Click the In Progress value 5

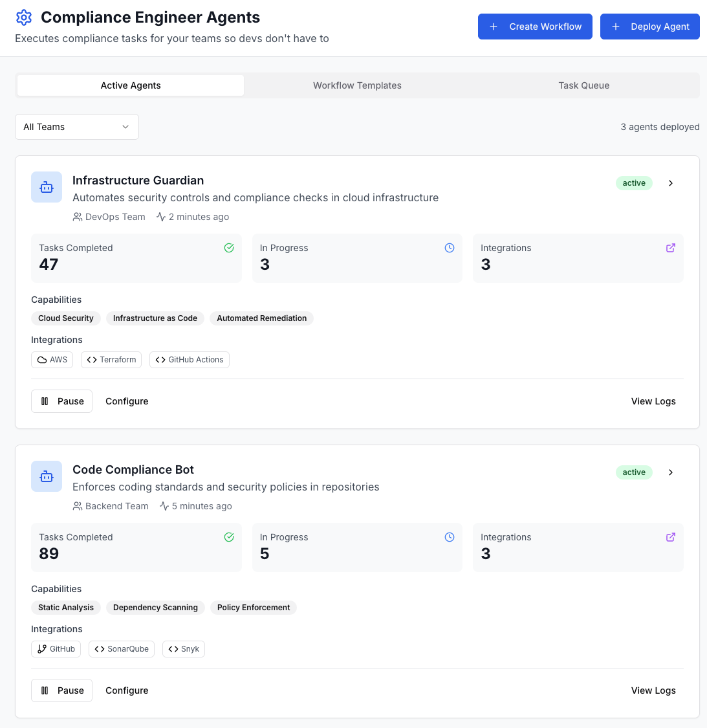tap(265, 553)
